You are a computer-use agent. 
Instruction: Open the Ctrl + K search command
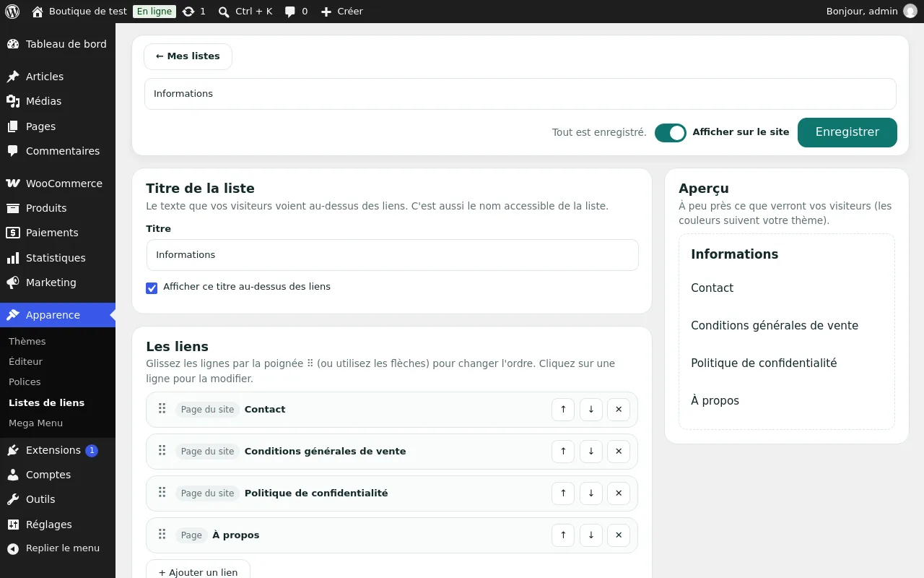click(x=245, y=12)
